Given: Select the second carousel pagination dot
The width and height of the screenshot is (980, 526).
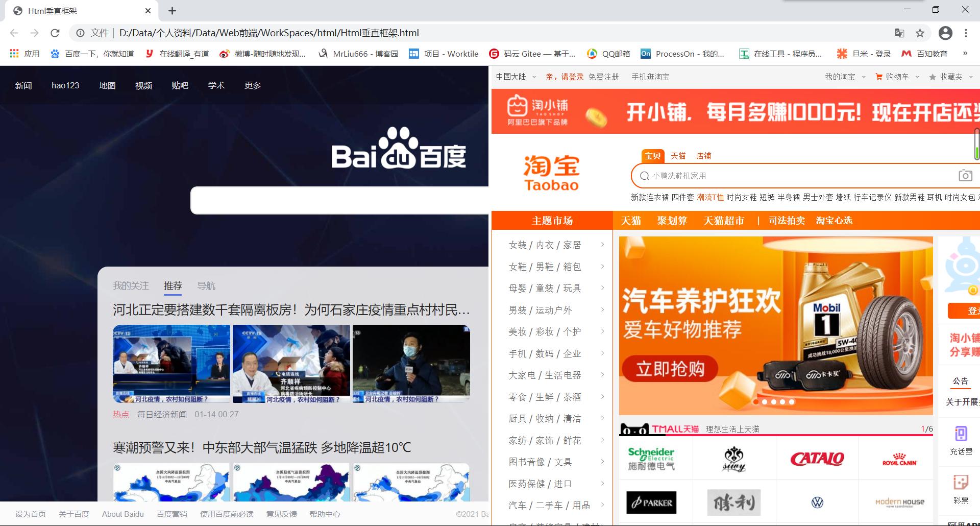Looking at the screenshot, I should [765, 402].
